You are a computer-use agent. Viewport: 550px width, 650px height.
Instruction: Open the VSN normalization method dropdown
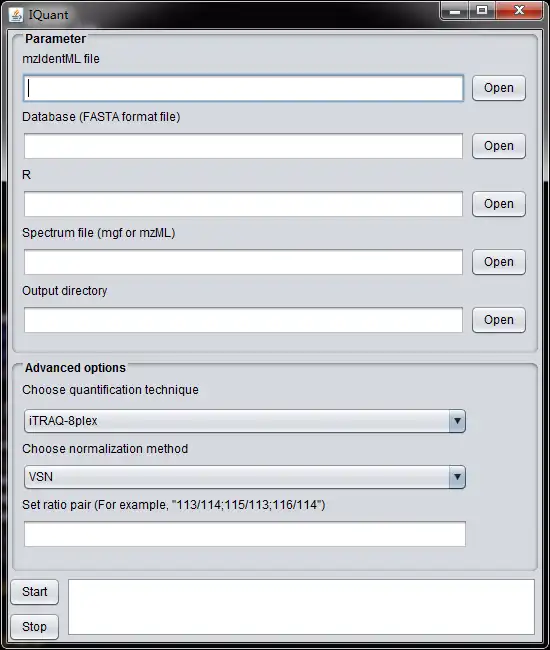pos(245,477)
